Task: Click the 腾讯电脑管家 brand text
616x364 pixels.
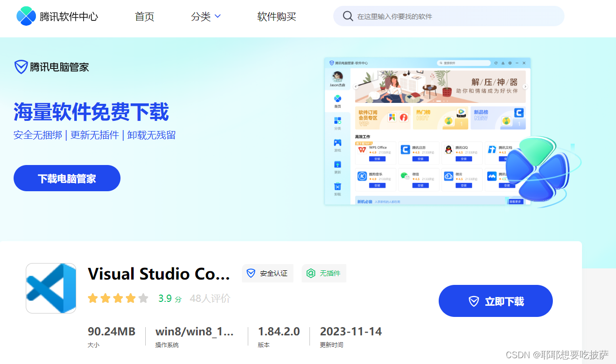Action: tap(59, 67)
